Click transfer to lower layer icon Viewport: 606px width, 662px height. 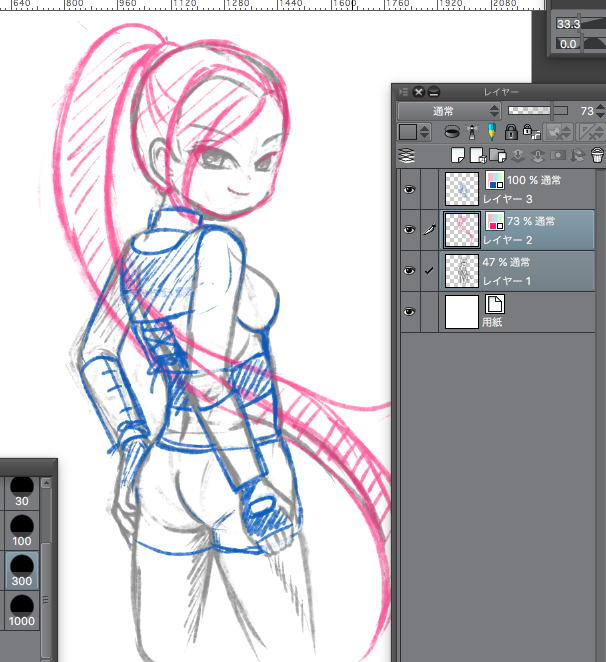[x=518, y=156]
